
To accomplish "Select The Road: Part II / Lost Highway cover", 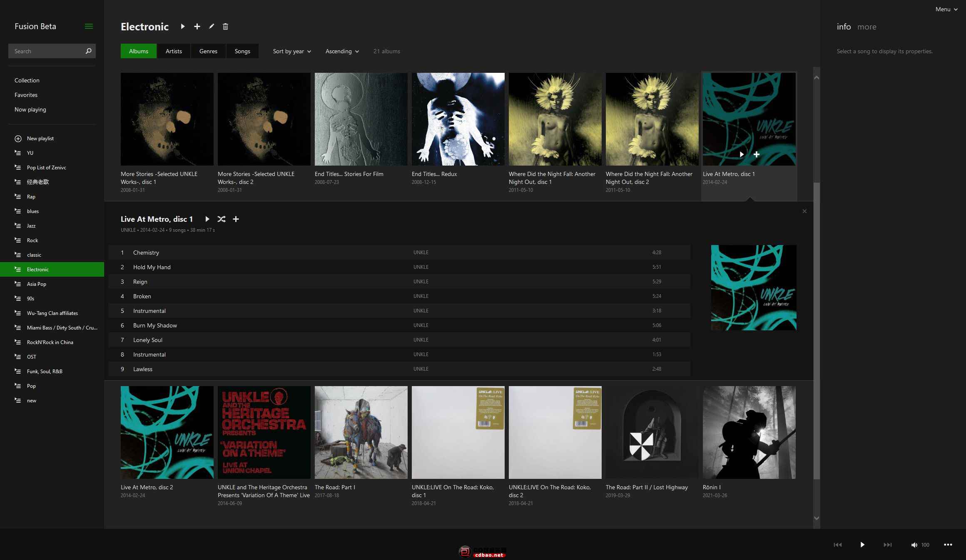I will tap(652, 432).
